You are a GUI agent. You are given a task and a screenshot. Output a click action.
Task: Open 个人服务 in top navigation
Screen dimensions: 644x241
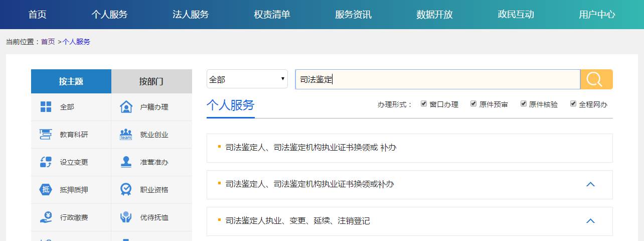[x=109, y=15]
